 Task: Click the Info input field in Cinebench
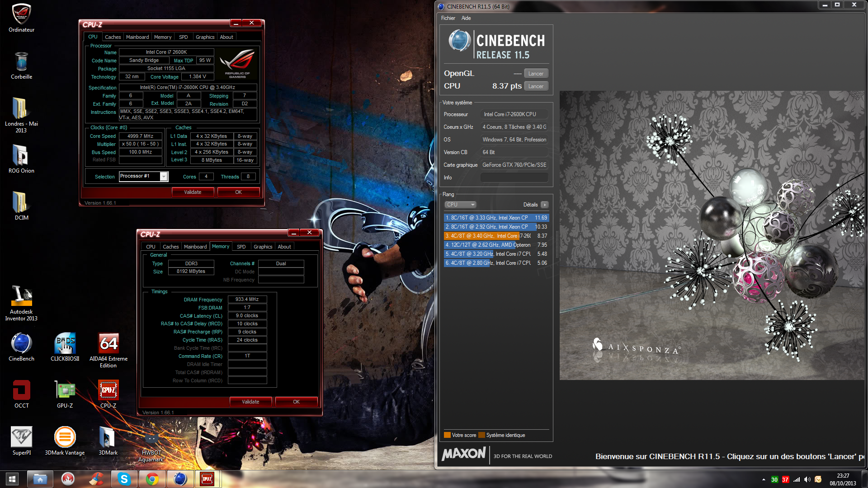(x=514, y=178)
